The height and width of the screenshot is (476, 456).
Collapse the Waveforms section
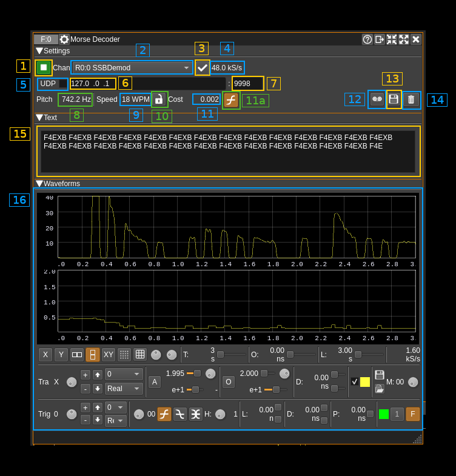click(39, 184)
